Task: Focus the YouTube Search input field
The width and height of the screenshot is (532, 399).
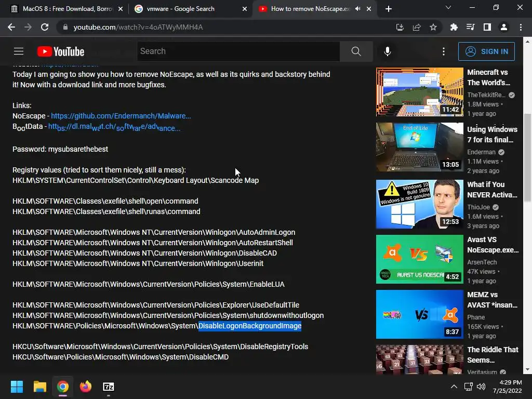Action: point(238,51)
